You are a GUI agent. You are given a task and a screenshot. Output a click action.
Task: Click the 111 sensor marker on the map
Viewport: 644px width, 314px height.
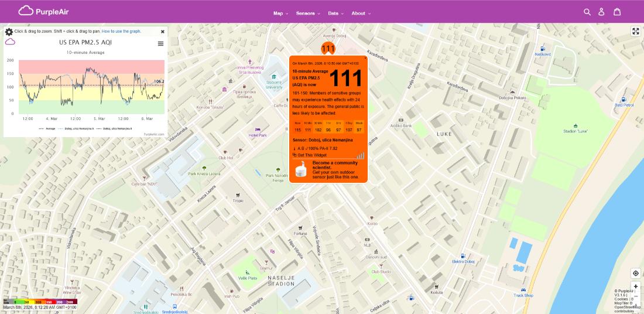click(328, 49)
